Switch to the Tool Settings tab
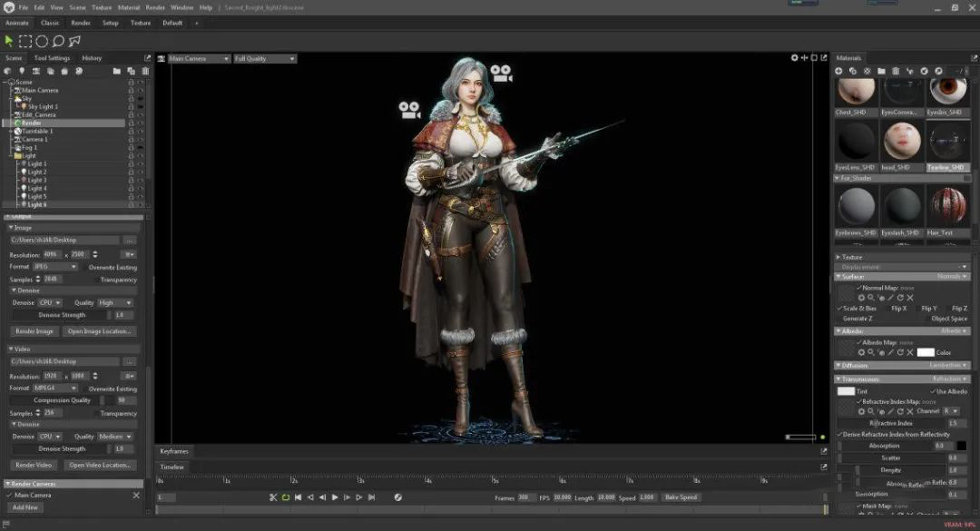This screenshot has width=980, height=531. [x=52, y=58]
